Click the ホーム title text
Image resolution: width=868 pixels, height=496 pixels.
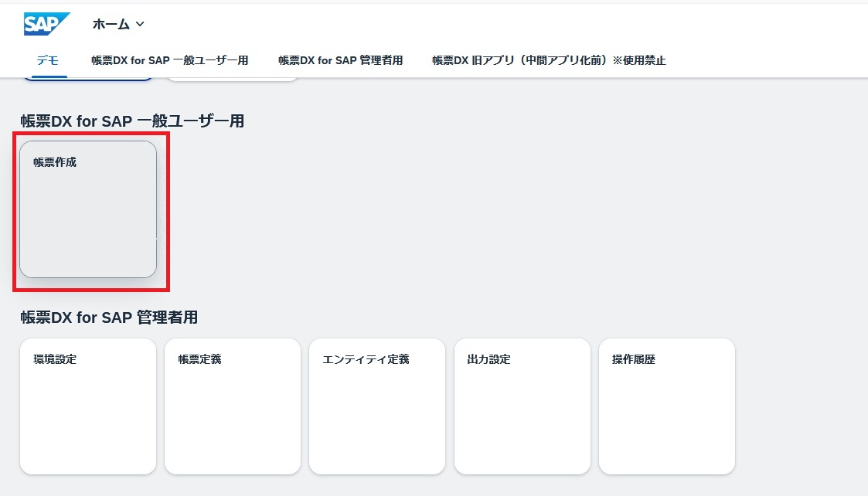(111, 24)
